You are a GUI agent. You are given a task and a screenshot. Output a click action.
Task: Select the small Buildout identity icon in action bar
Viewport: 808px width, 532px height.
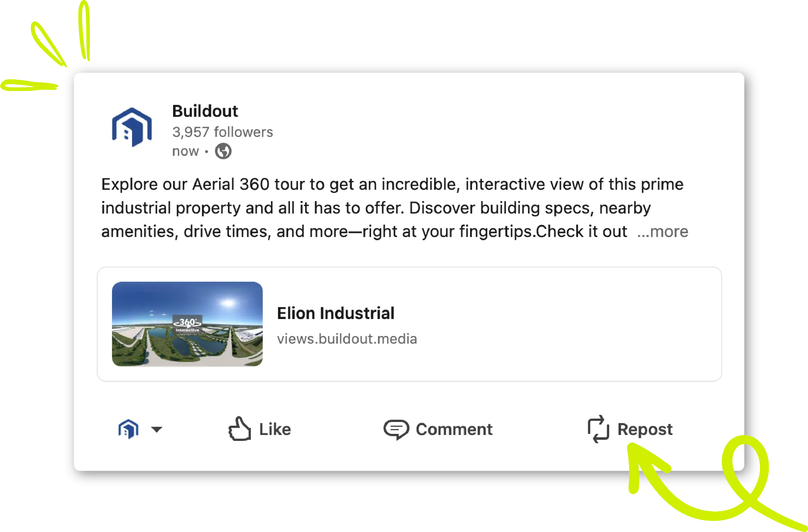[x=128, y=429]
